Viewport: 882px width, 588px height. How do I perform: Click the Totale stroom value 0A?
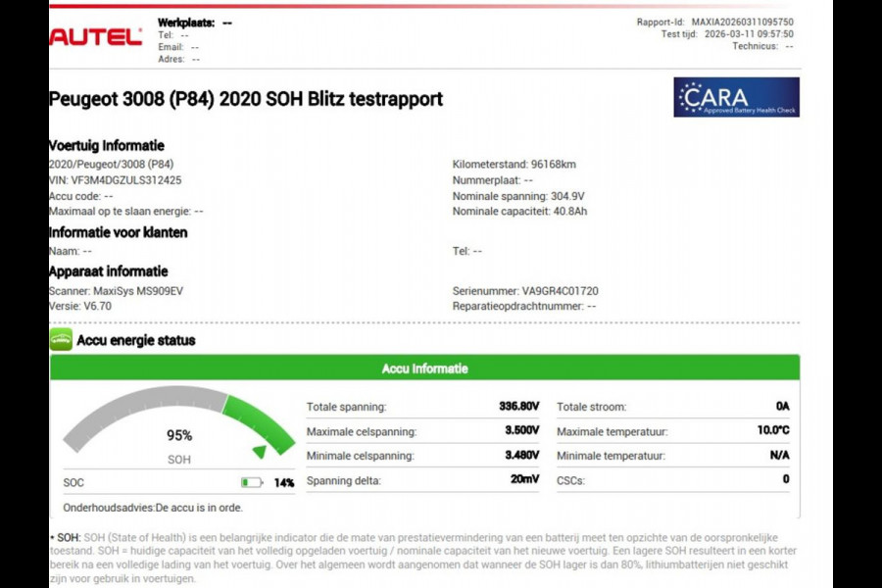[x=782, y=407]
